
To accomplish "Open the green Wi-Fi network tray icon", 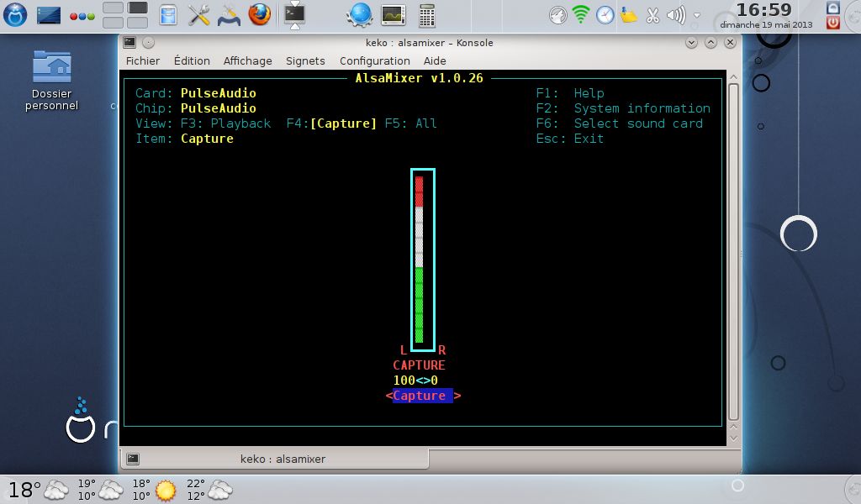I will (581, 15).
